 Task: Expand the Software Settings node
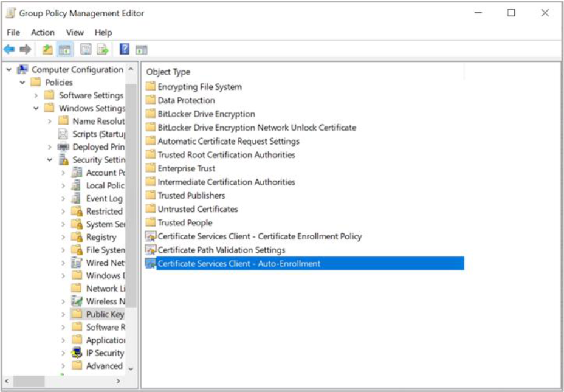click(36, 95)
